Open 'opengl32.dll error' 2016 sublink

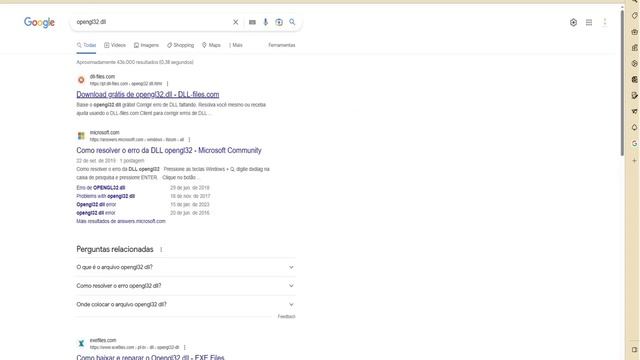point(96,213)
